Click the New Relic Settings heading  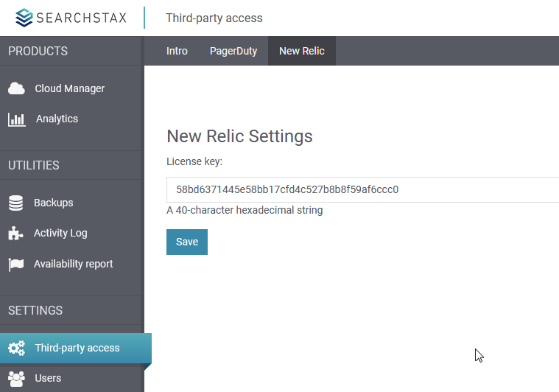coord(239,136)
